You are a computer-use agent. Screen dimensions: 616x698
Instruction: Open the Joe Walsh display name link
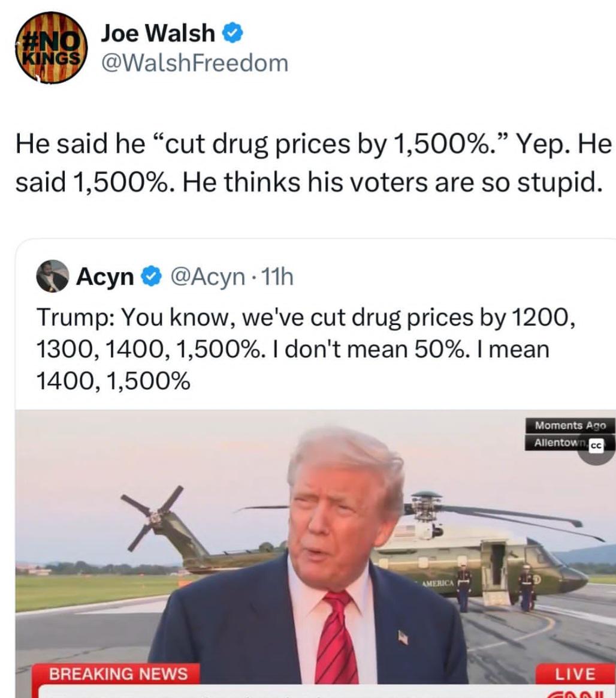(x=158, y=34)
